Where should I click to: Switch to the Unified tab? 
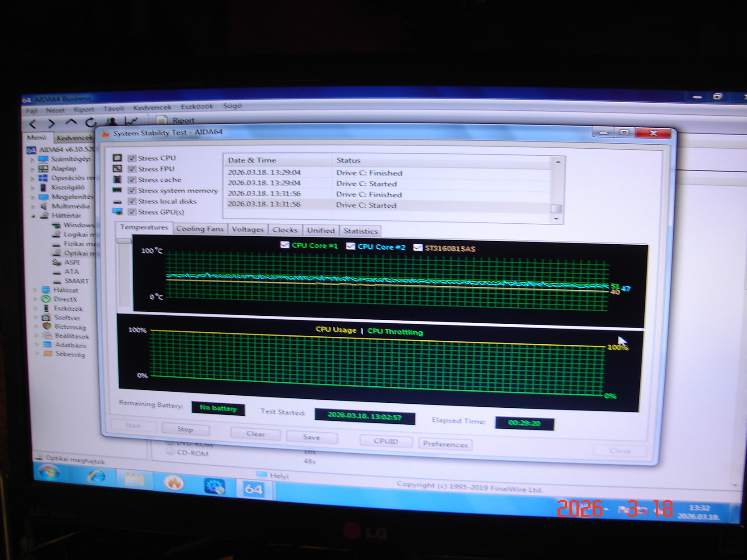[x=321, y=230]
